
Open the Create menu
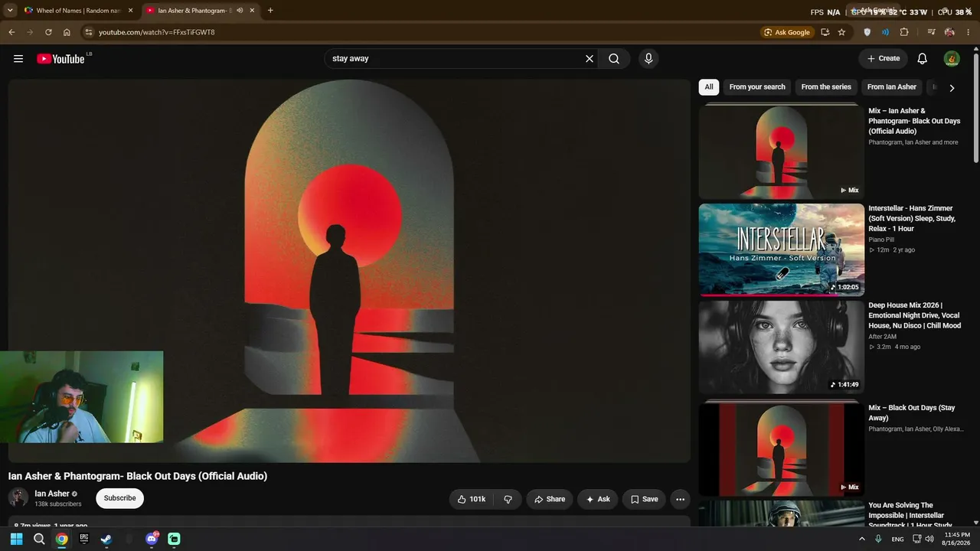click(x=884, y=59)
